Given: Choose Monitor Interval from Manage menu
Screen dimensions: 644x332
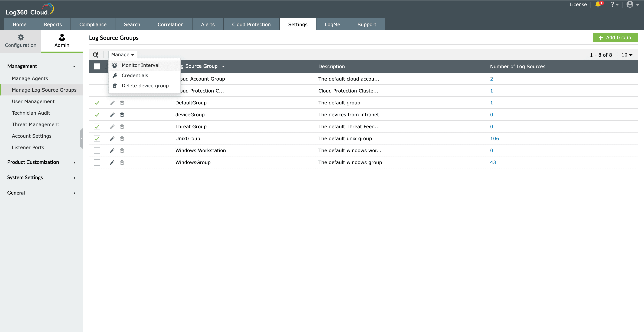Looking at the screenshot, I should point(140,65).
